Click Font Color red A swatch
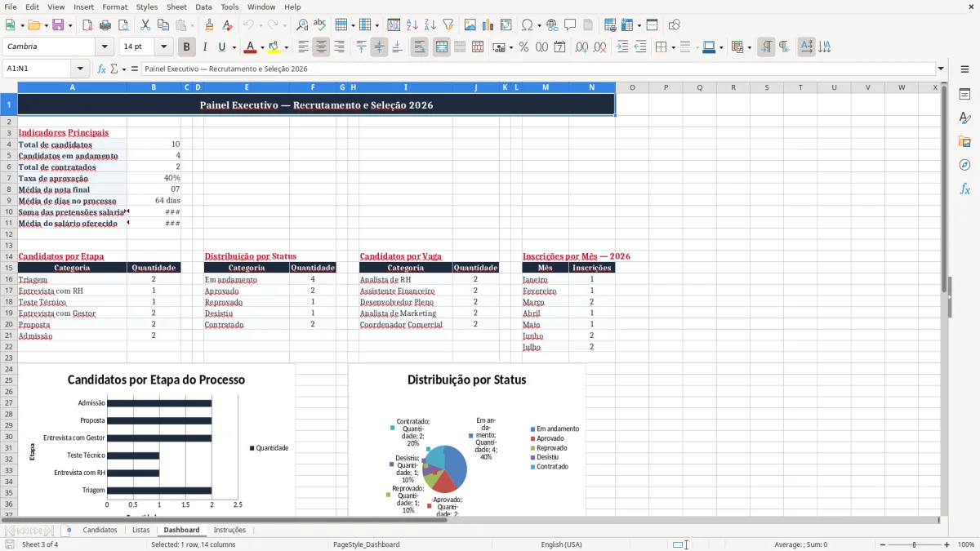The image size is (980, 551). pos(251,47)
